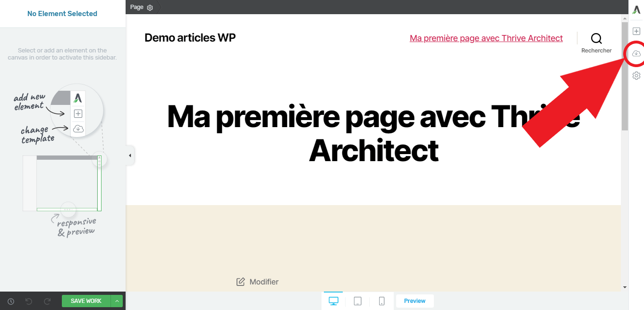Select the main page title heading
The height and width of the screenshot is (310, 644).
[373, 133]
